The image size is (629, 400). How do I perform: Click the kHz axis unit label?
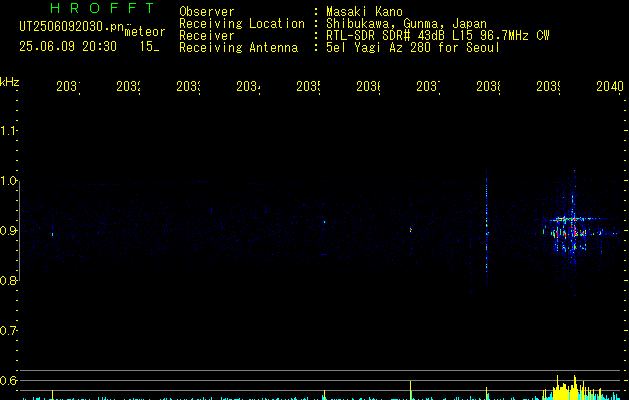click(10, 82)
